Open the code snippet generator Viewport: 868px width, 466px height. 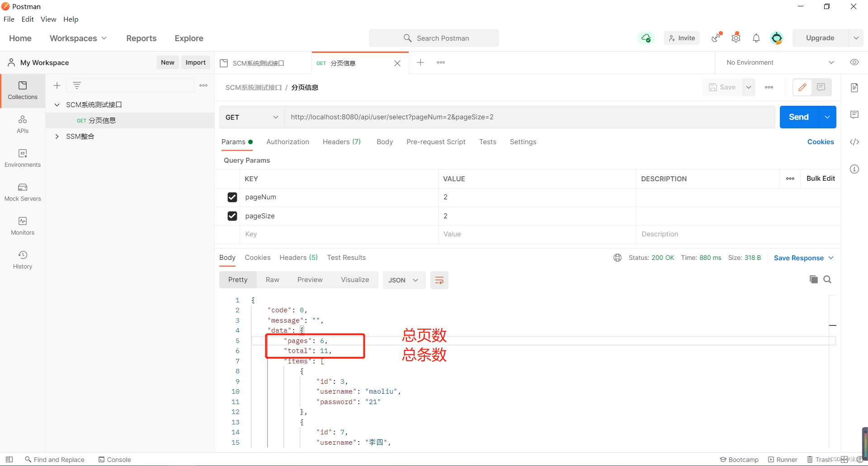pos(855,142)
